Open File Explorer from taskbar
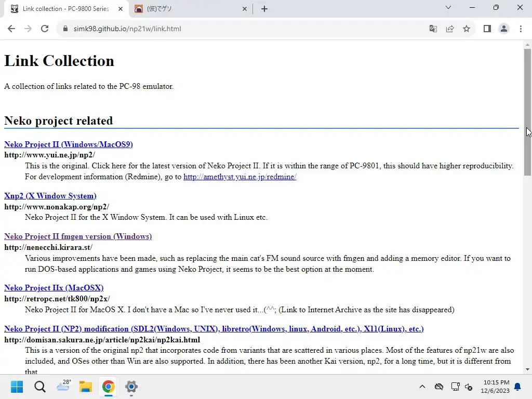 (x=86, y=387)
